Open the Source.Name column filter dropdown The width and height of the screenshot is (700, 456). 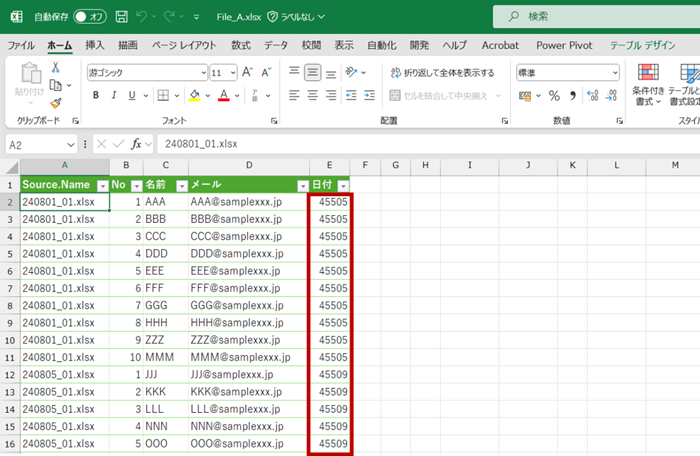[102, 186]
